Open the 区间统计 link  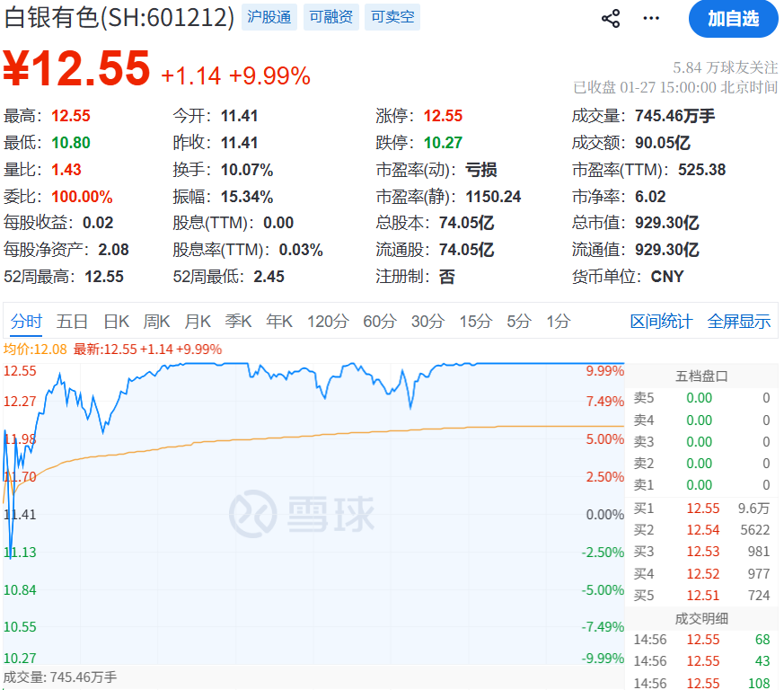661,322
